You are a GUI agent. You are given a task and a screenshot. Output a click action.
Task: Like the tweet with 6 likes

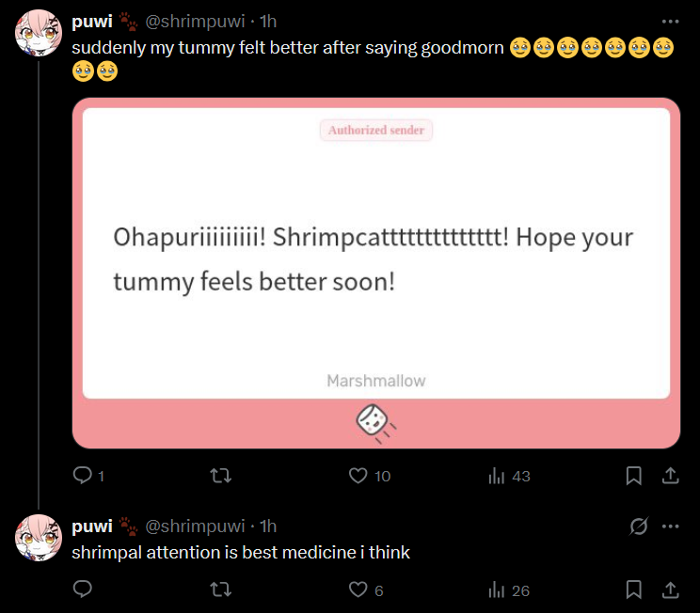358,589
